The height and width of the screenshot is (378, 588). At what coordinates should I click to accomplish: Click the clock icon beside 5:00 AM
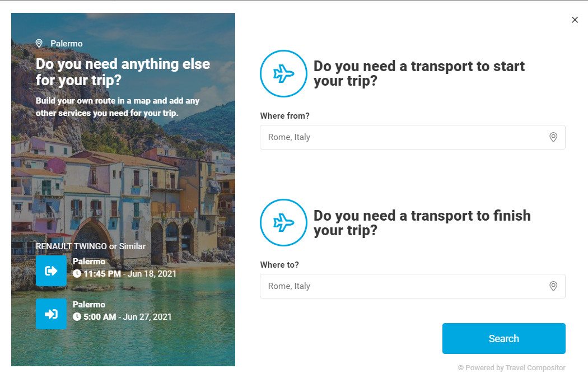pos(77,317)
